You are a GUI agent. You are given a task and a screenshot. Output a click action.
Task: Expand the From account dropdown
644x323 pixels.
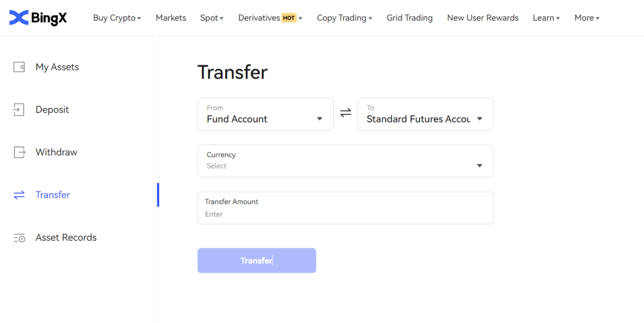(319, 119)
